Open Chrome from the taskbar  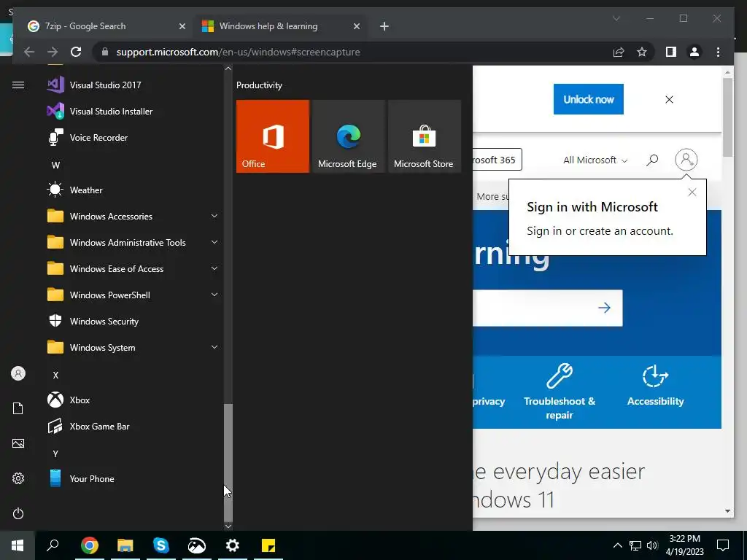tap(89, 545)
